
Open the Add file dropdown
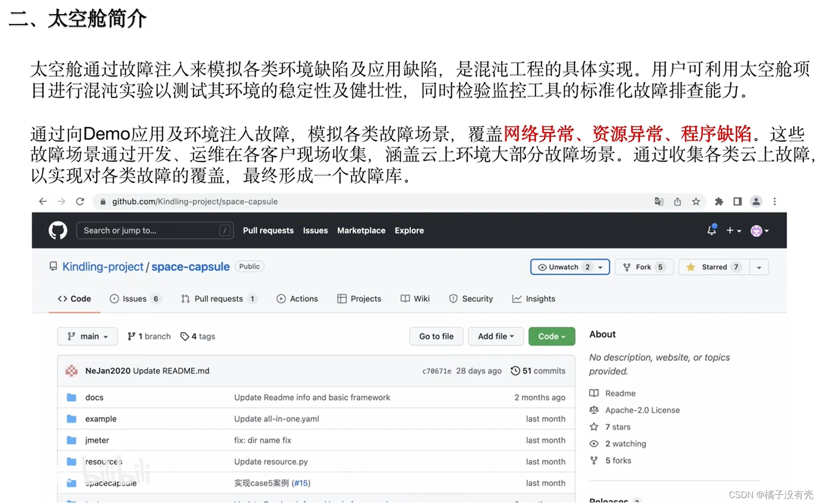pos(495,336)
